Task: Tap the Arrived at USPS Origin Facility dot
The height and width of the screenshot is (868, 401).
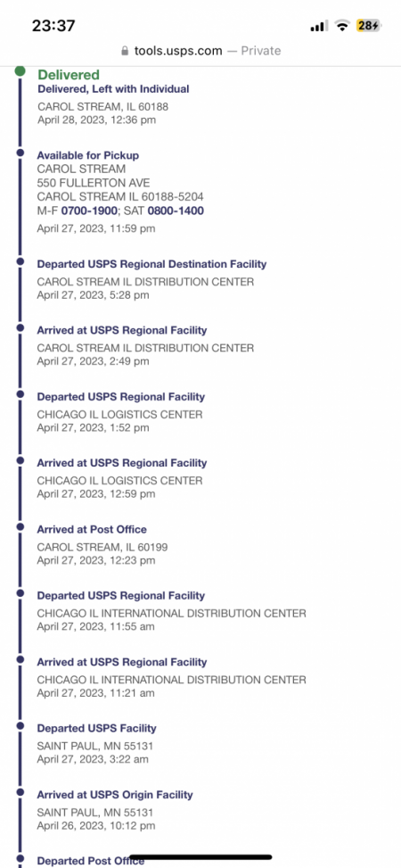Action: pyautogui.click(x=20, y=792)
